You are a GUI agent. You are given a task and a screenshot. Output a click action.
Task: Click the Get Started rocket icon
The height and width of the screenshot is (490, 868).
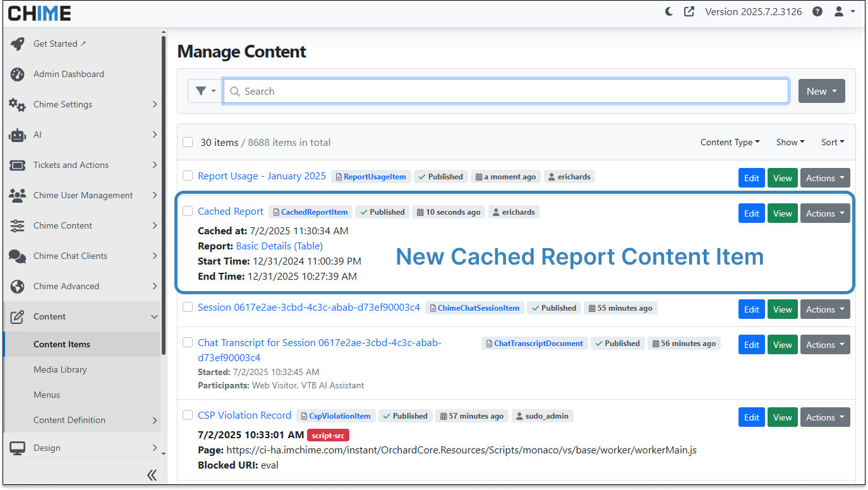point(18,44)
